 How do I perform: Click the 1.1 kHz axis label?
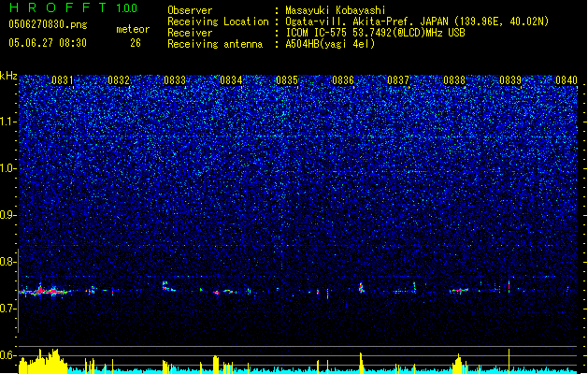tap(7, 122)
